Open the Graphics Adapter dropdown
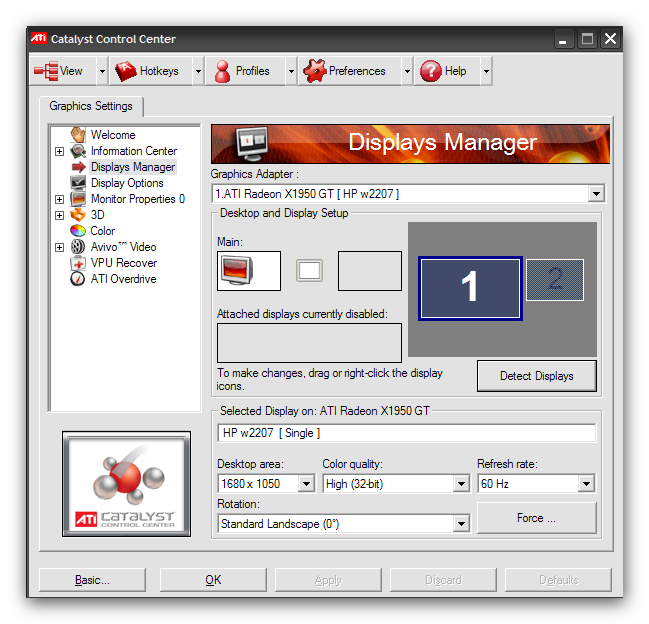 click(596, 194)
